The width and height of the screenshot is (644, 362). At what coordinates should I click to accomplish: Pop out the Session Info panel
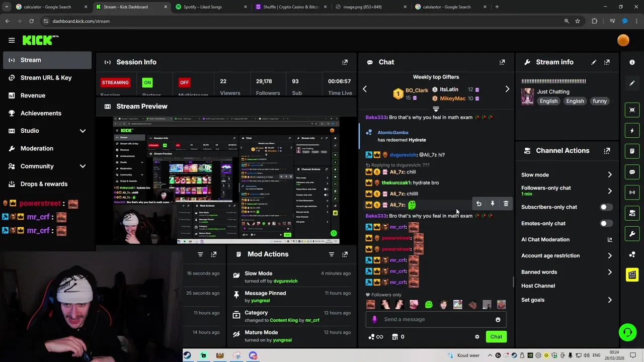pos(345,62)
